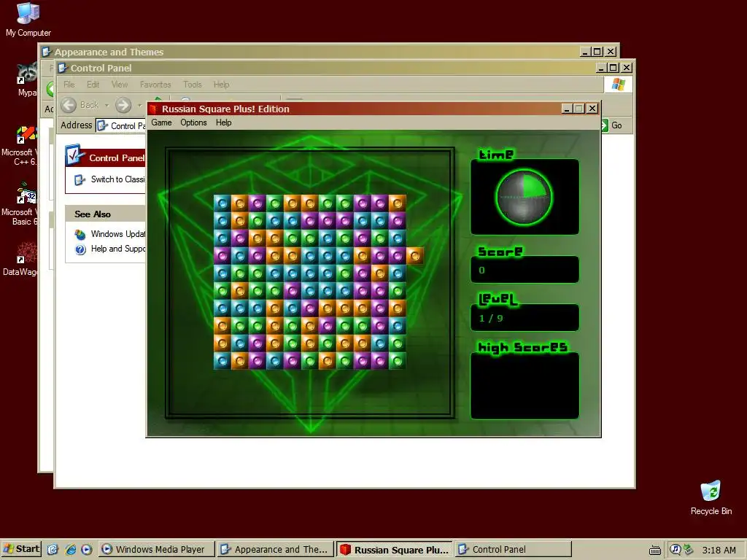
Task: Click the Go button beside address bar
Action: click(x=612, y=125)
